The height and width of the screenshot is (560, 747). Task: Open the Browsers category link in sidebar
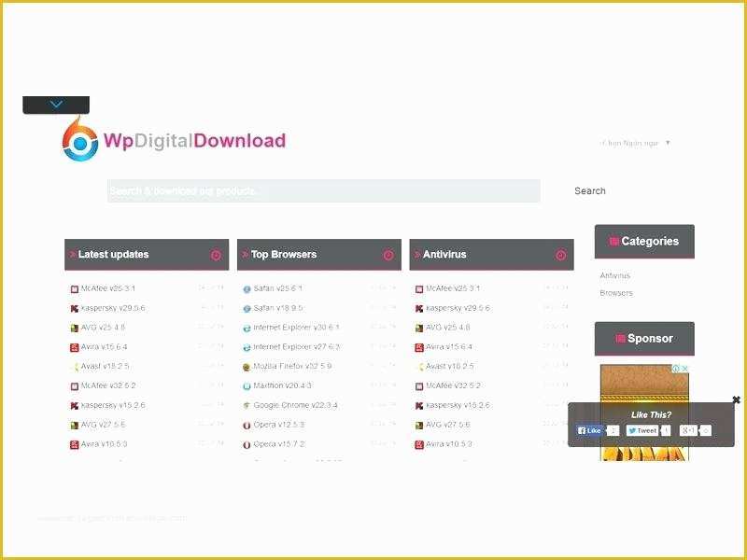pyautogui.click(x=616, y=293)
